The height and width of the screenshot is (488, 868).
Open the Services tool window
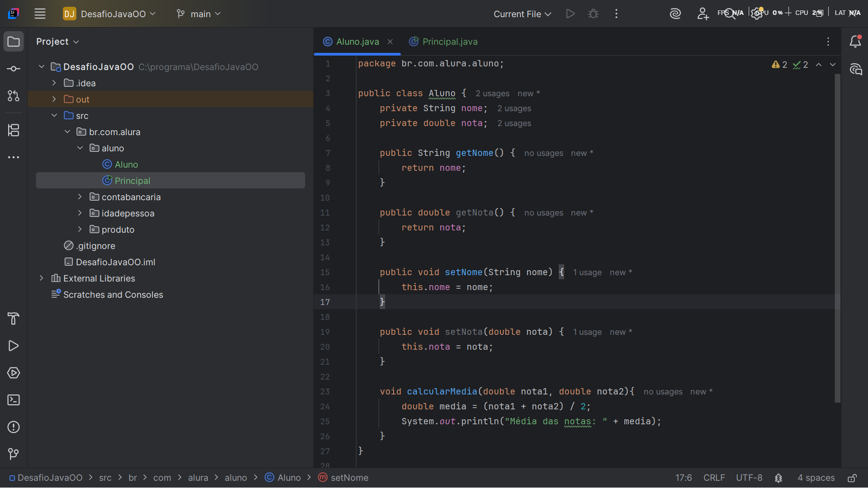[14, 373]
